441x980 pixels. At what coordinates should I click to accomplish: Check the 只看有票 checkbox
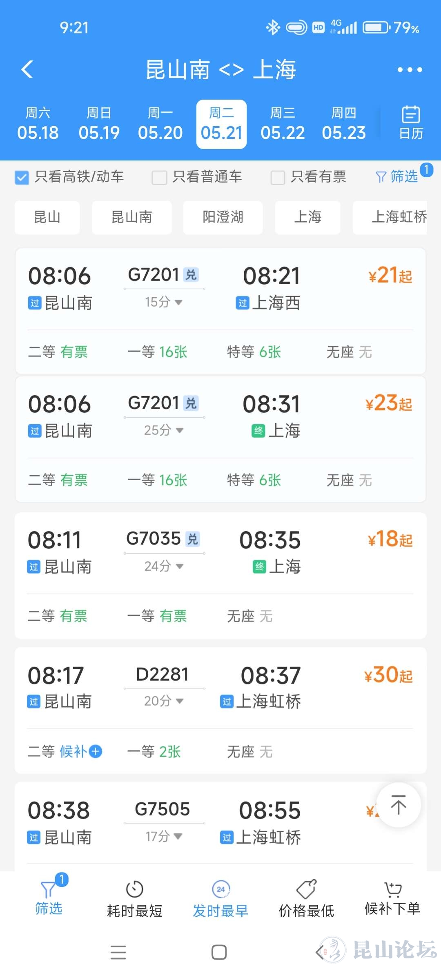point(278,178)
